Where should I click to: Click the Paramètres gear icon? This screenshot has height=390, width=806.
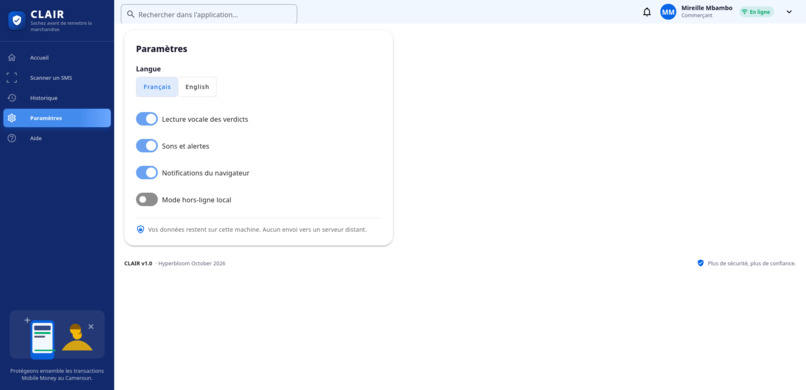click(12, 118)
